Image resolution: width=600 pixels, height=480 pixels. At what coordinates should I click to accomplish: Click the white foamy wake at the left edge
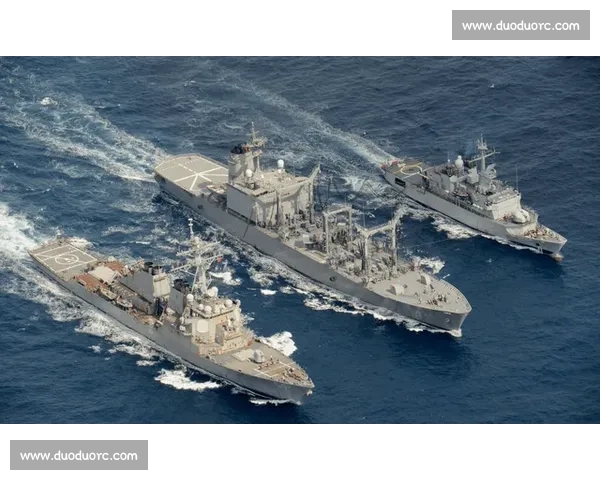[x=15, y=235]
